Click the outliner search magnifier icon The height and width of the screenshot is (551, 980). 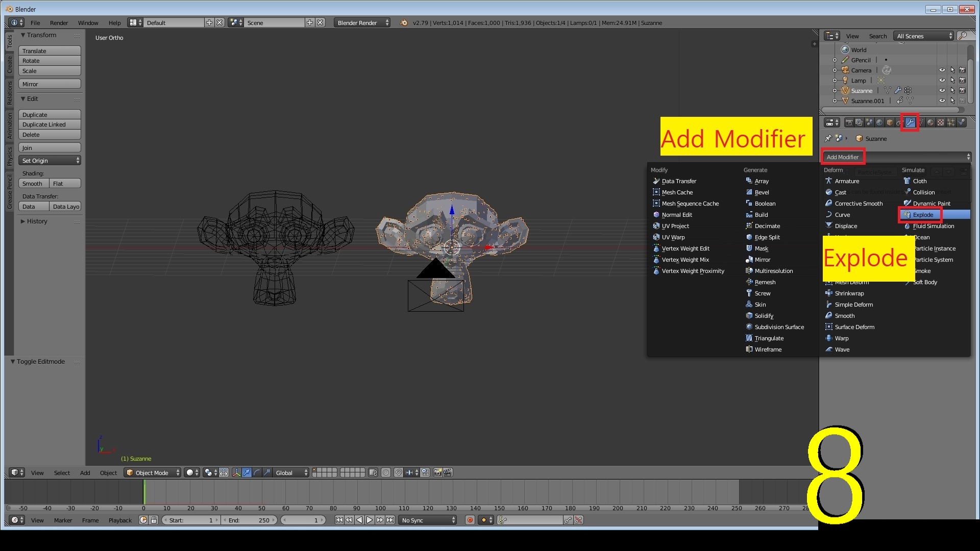(963, 36)
